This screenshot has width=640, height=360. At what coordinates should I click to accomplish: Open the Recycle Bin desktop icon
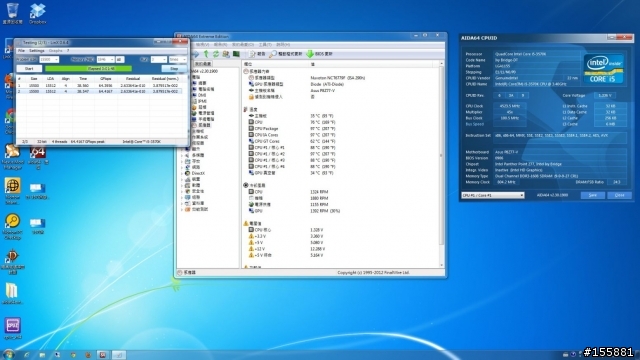pyautogui.click(x=13, y=13)
